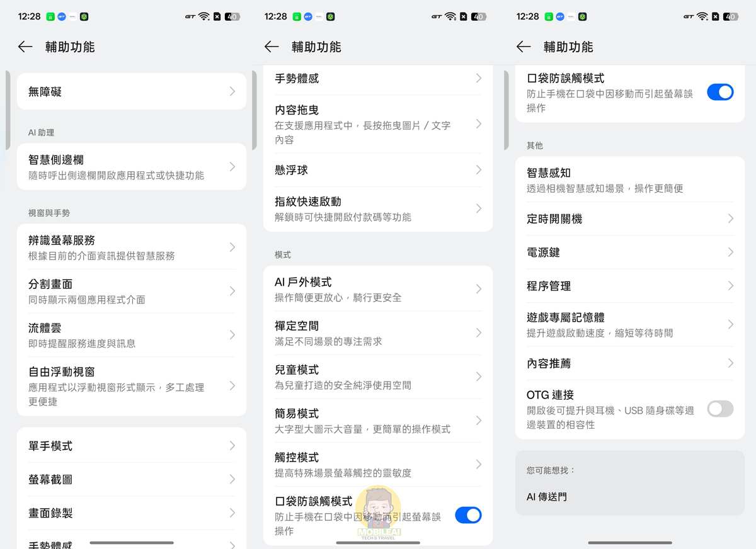Tap GT mode icon in right screen status bar
The width and height of the screenshot is (756, 549).
click(x=689, y=17)
